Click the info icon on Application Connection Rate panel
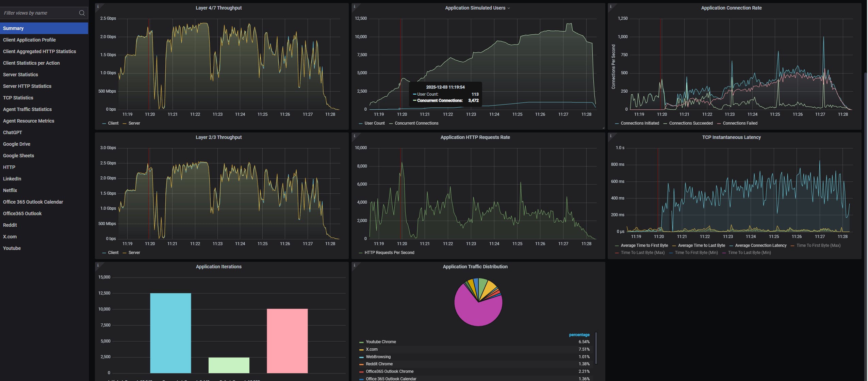Screen dimensions: 868x381 pos(610,6)
